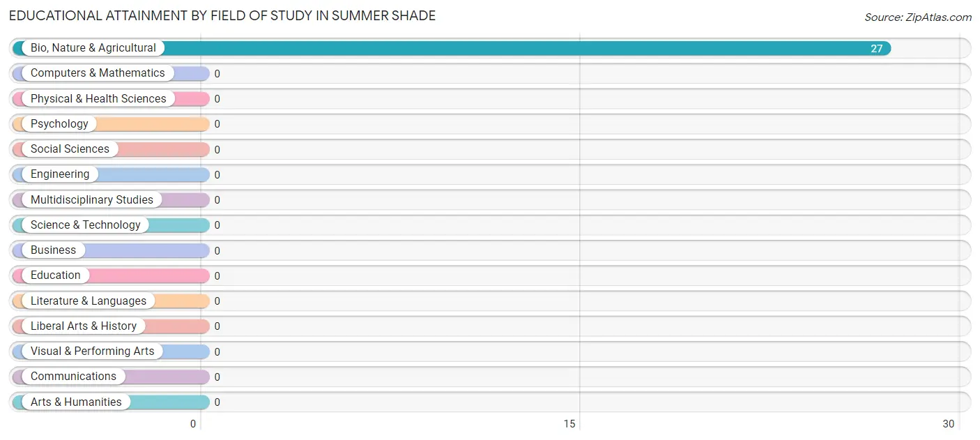Click the Source: ZipAtlas.com credit
980x440 pixels.
918,17
